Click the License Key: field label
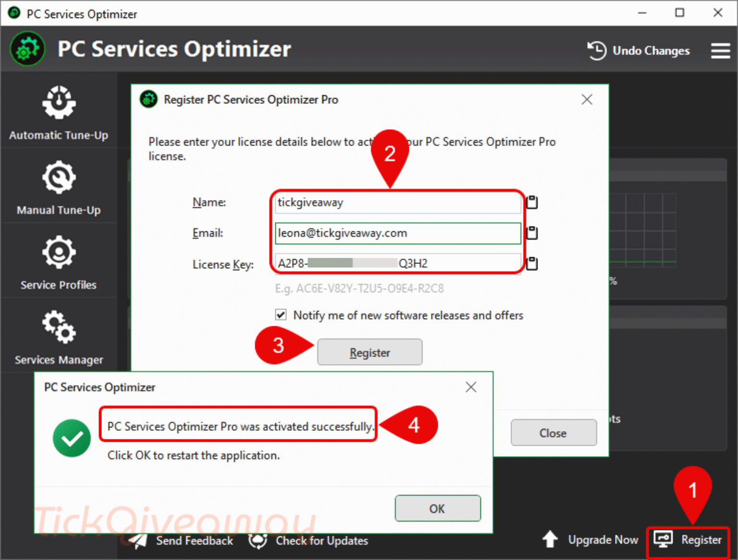The height and width of the screenshot is (560, 738). [x=223, y=264]
